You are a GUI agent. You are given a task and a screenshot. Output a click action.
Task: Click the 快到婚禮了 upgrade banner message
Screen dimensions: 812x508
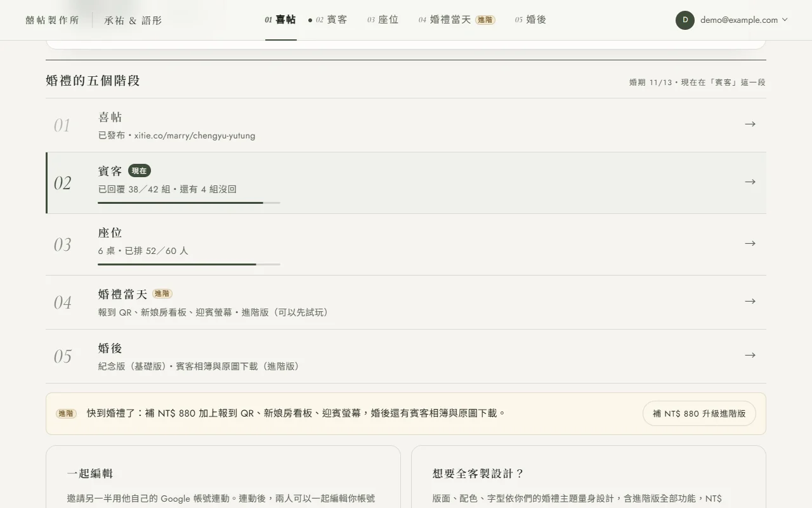pos(296,413)
